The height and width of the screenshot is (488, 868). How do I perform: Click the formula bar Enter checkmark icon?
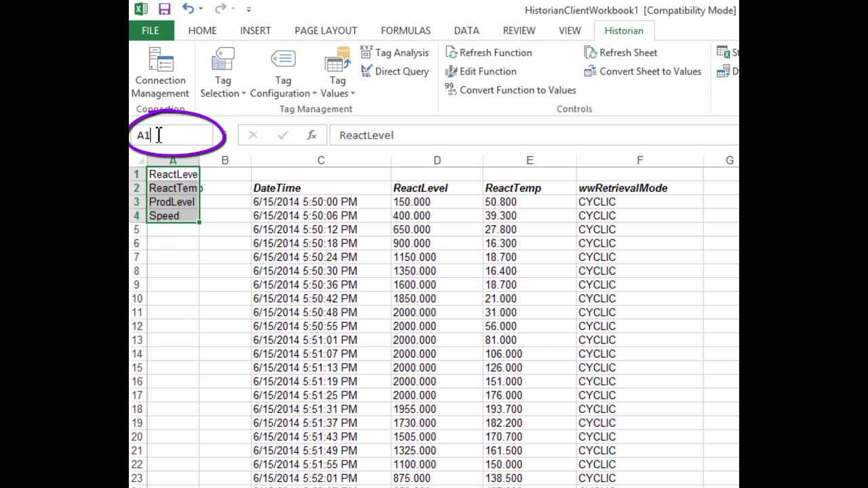(x=283, y=135)
